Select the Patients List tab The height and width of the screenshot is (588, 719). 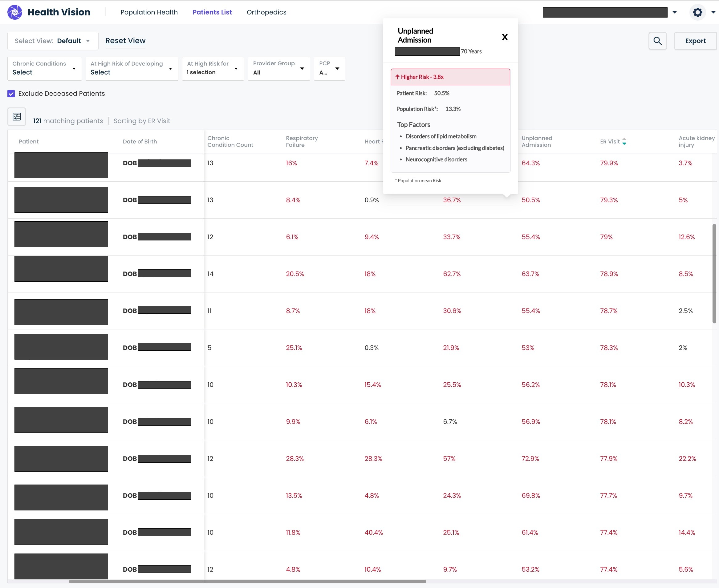coord(212,12)
